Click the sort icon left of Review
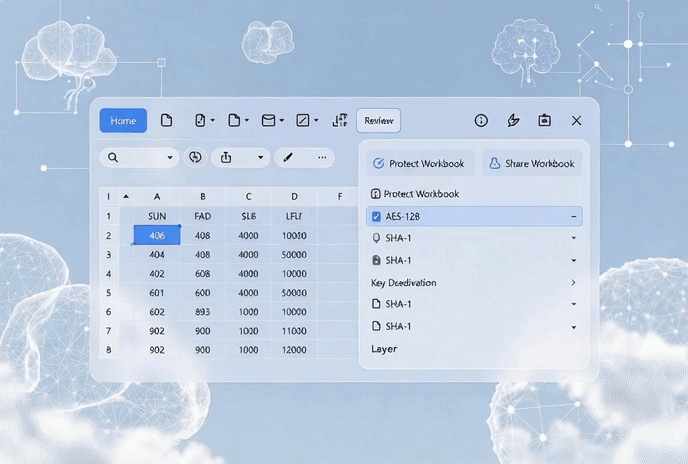This screenshot has height=464, width=688. point(340,121)
